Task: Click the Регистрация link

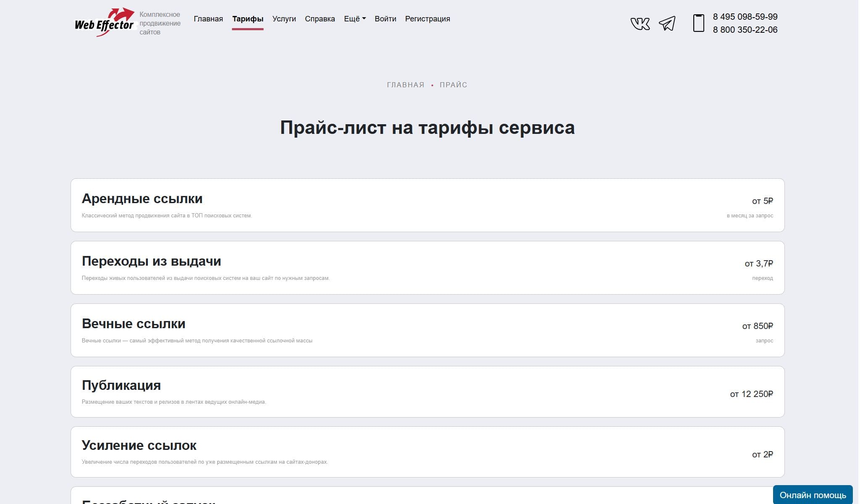Action: coord(427,19)
